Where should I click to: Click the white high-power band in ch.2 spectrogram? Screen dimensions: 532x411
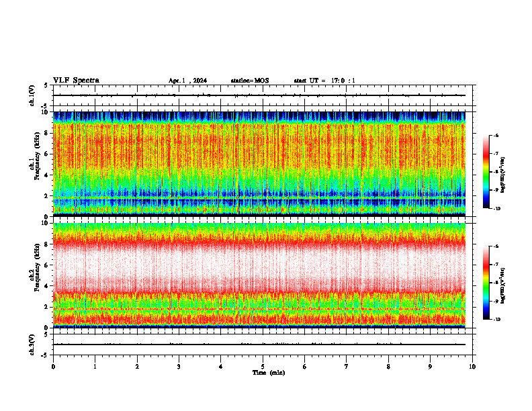tap(259, 265)
